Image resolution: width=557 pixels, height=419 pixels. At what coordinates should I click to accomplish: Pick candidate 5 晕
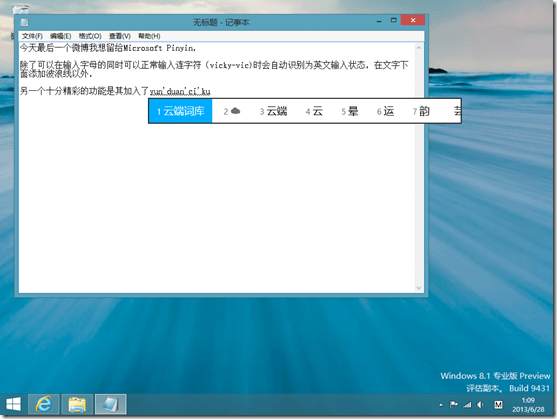point(350,111)
